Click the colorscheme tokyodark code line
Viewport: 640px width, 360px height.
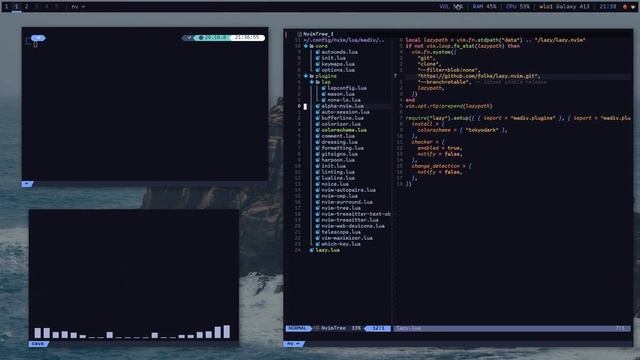click(x=462, y=130)
